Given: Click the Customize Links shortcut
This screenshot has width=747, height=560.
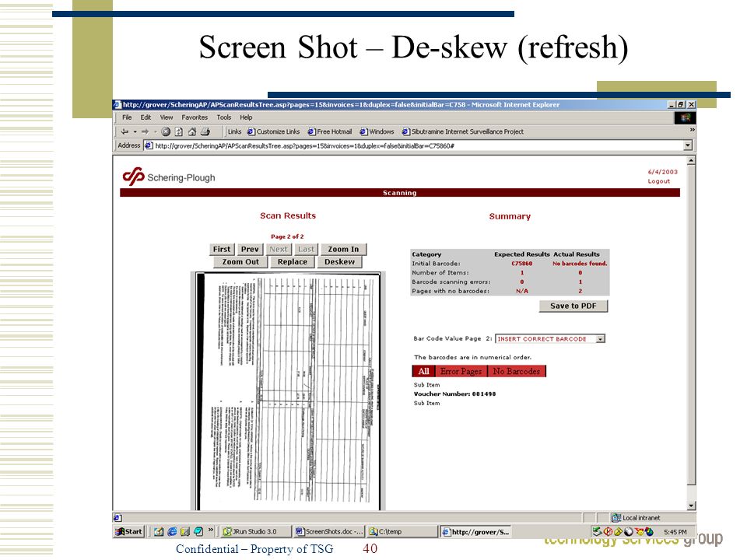Looking at the screenshot, I should (x=274, y=132).
